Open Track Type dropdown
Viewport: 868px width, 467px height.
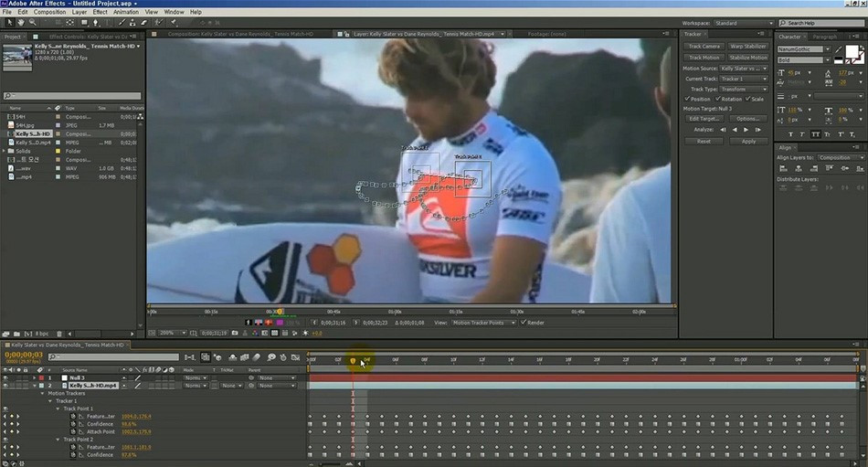tap(744, 89)
